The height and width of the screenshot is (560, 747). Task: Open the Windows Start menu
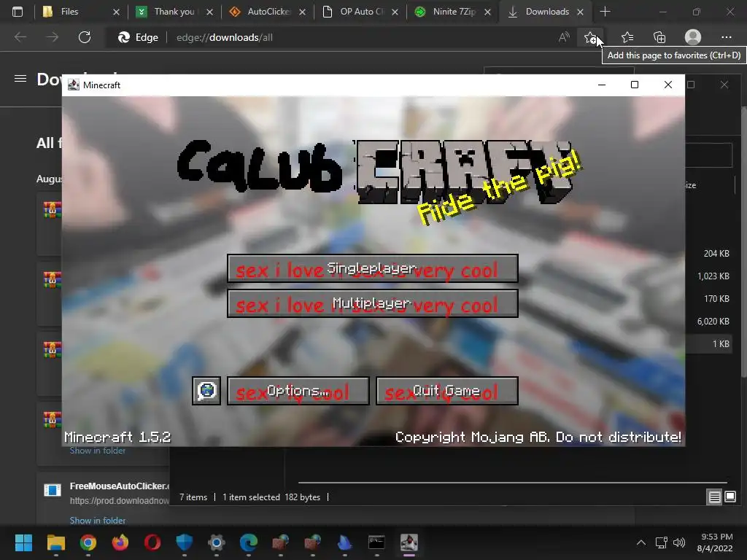click(23, 542)
